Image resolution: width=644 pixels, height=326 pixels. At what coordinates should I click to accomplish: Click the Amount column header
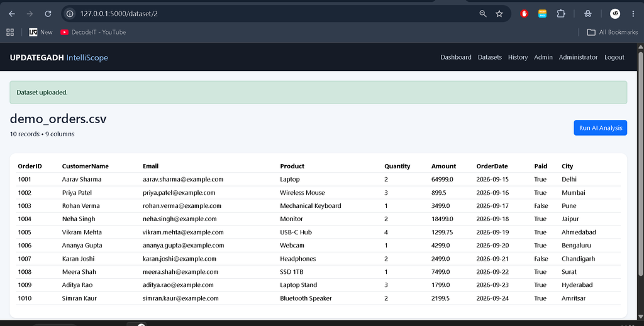pyautogui.click(x=443, y=166)
